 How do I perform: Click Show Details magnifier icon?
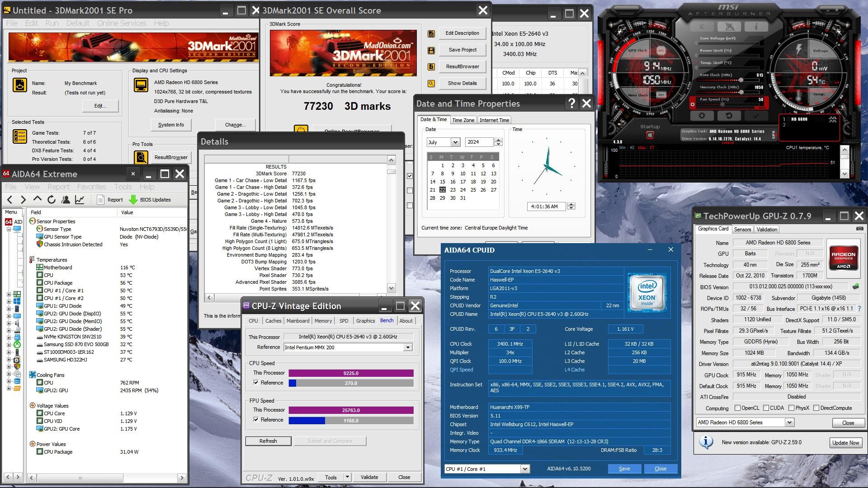431,84
